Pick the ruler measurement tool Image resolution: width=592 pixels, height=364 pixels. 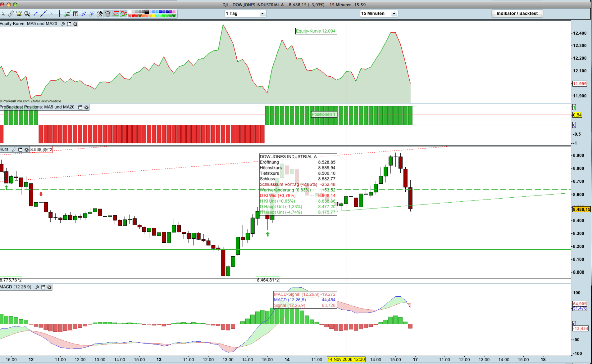point(11,14)
